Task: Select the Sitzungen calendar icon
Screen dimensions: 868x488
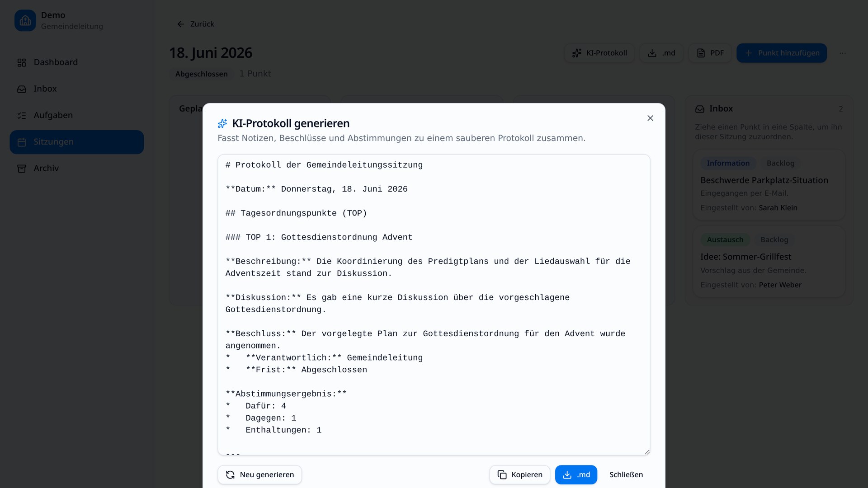Action: [22, 142]
